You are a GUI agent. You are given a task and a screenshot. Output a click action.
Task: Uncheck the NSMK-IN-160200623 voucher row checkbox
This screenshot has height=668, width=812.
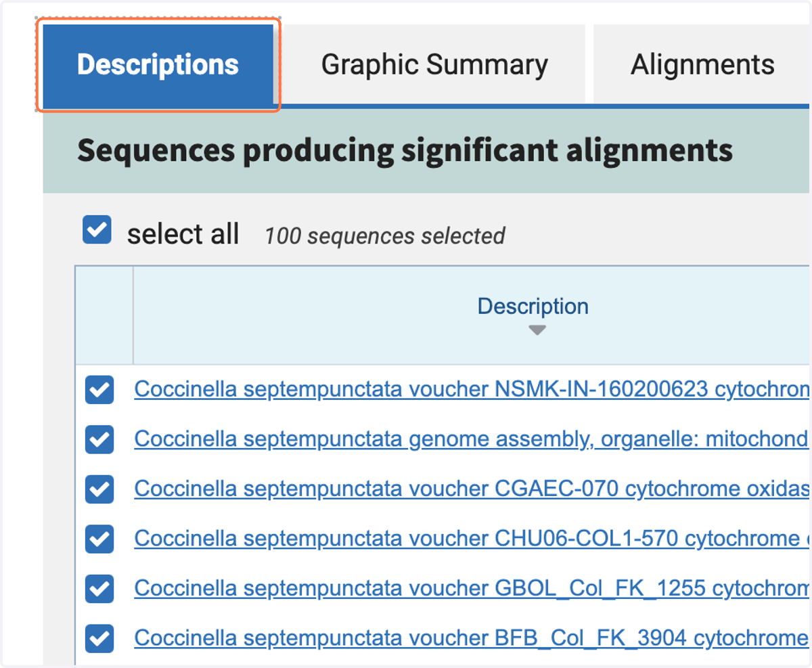pos(99,391)
